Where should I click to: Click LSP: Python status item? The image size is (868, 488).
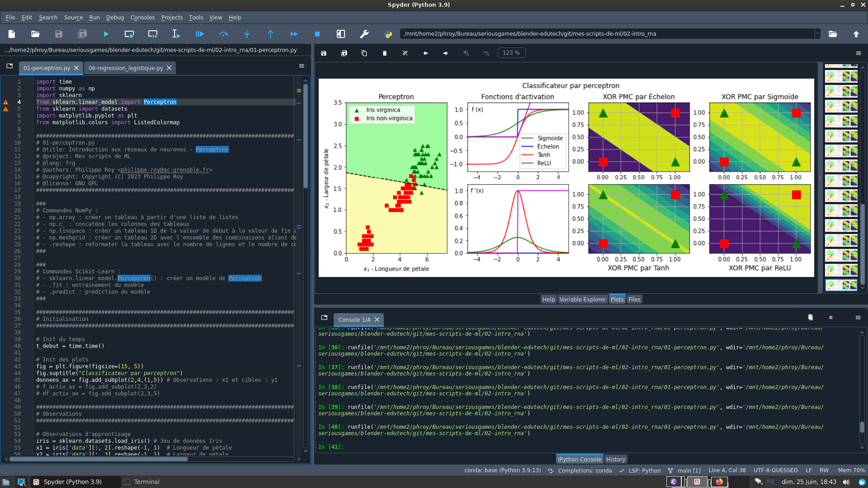click(640, 470)
